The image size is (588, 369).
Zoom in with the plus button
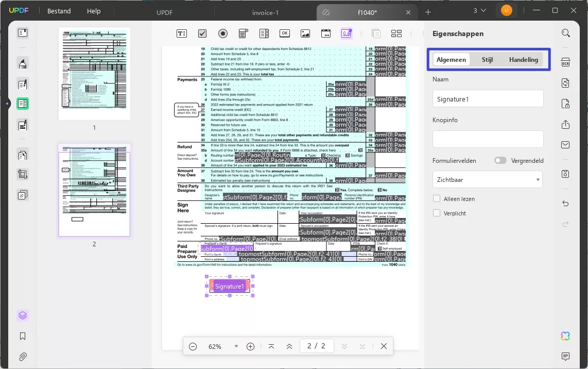coord(251,346)
